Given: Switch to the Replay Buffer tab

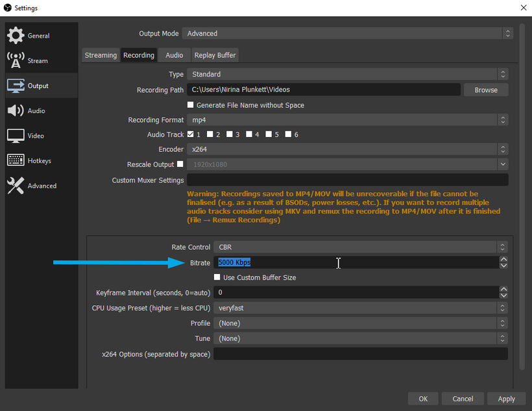Looking at the screenshot, I should [x=214, y=55].
